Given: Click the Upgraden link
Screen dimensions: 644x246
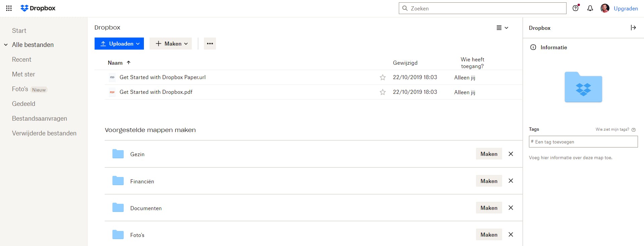Looking at the screenshot, I should [x=626, y=8].
